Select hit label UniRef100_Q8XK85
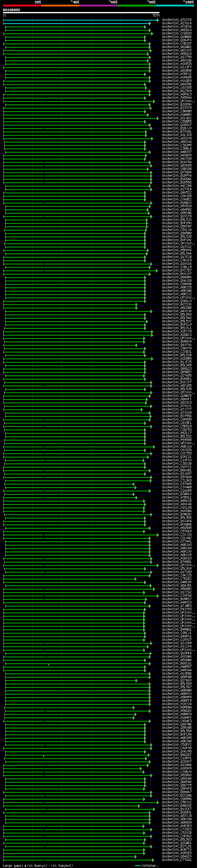 [177, 165]
